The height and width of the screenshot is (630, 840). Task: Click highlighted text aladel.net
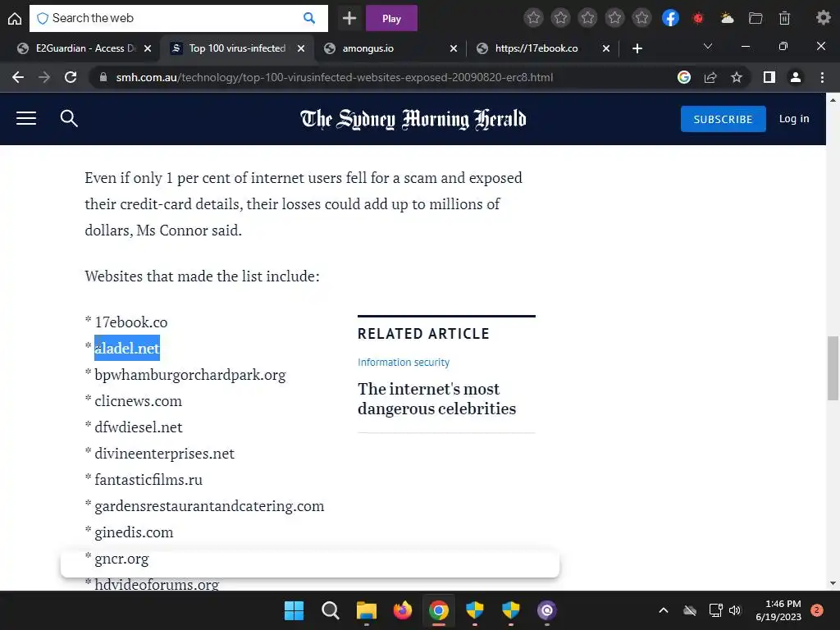[127, 348]
